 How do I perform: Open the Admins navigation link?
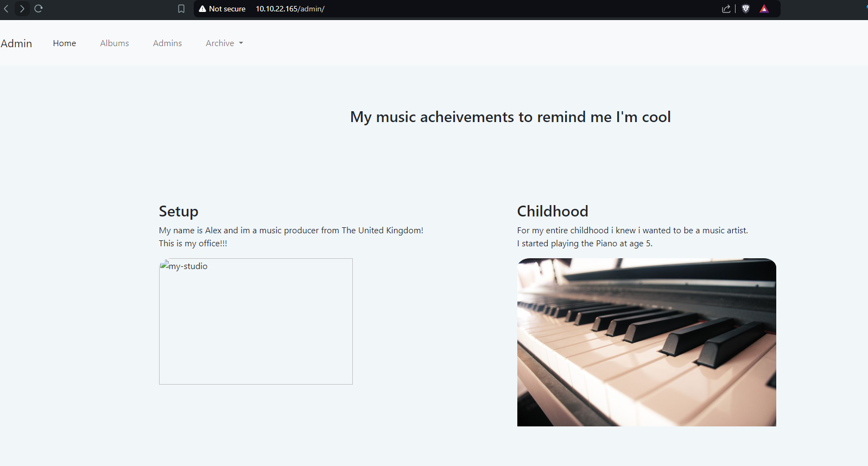167,43
